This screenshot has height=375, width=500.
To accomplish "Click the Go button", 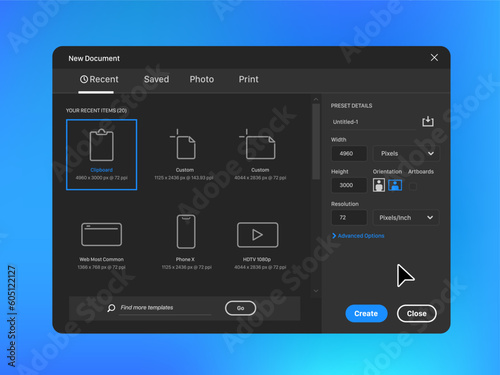I will [x=240, y=308].
